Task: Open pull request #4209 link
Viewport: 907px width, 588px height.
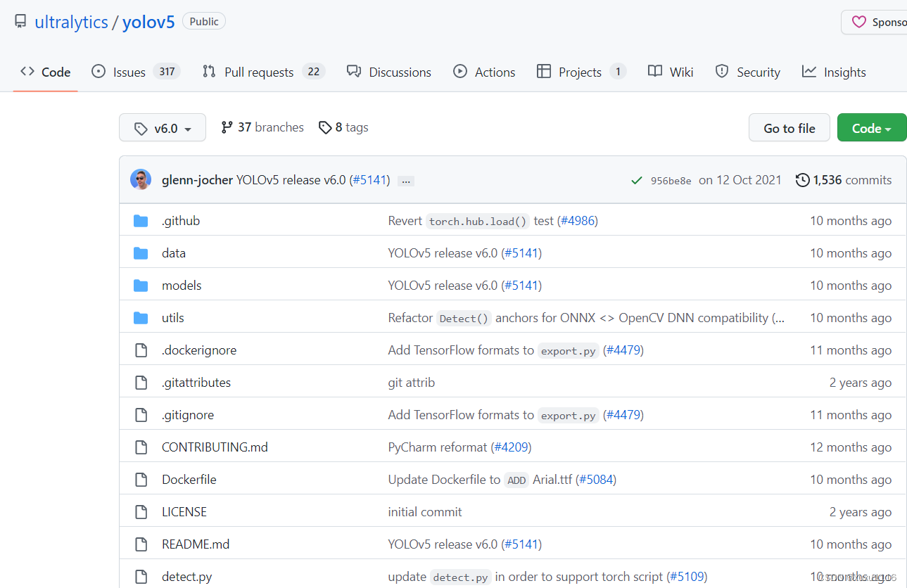Action: (x=511, y=447)
